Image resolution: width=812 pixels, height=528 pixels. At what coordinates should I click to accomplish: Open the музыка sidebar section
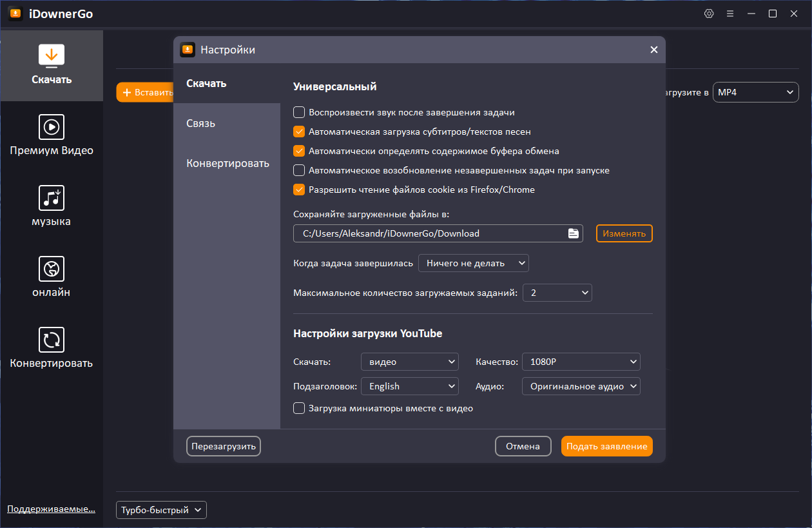point(52,207)
